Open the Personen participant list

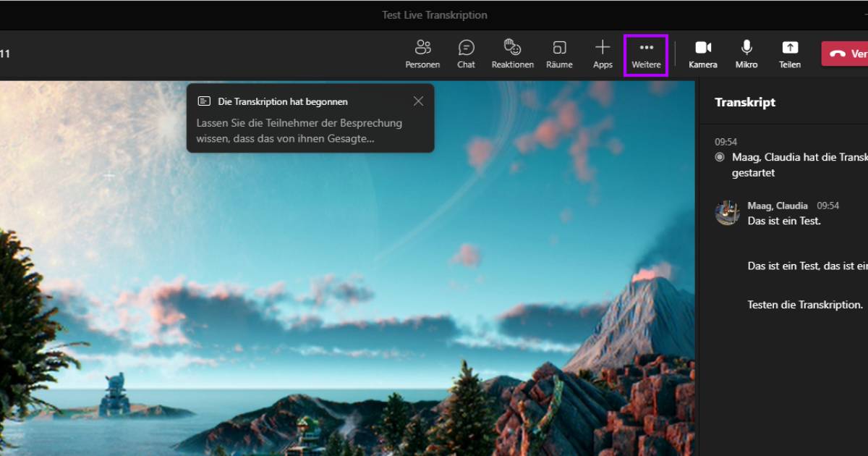tap(422, 53)
